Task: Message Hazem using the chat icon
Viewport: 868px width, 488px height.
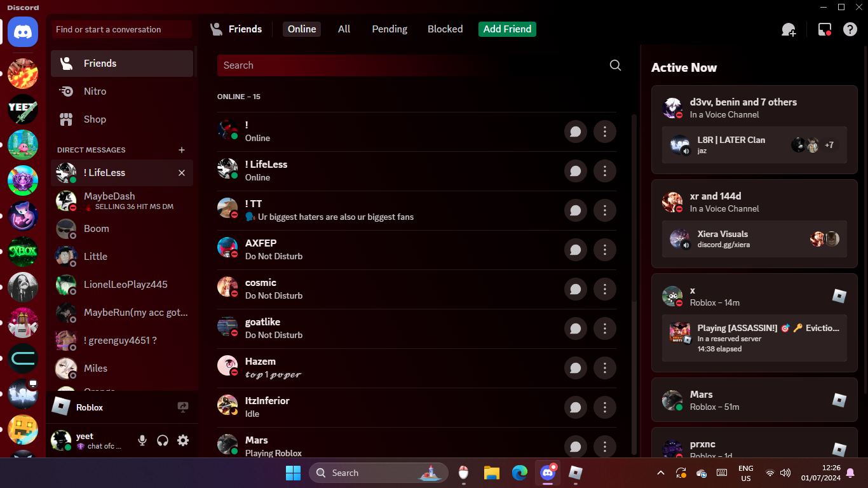Action: coord(576,368)
